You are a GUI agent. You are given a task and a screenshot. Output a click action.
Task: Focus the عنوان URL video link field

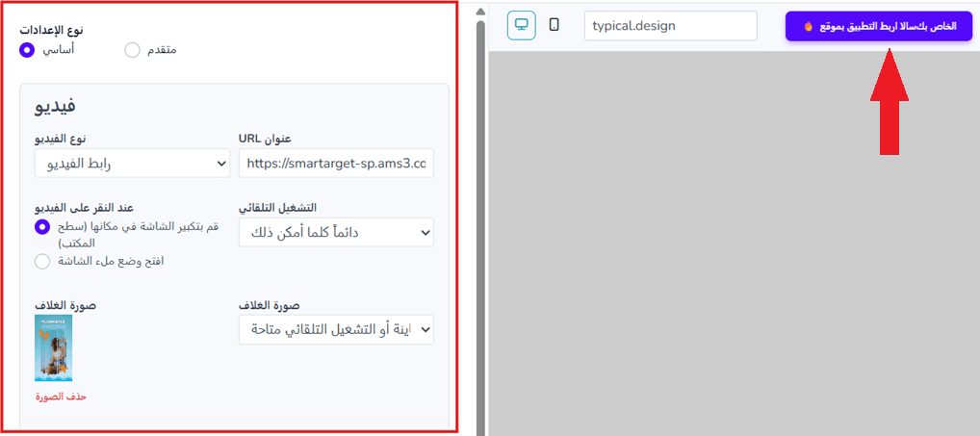pyautogui.click(x=336, y=163)
